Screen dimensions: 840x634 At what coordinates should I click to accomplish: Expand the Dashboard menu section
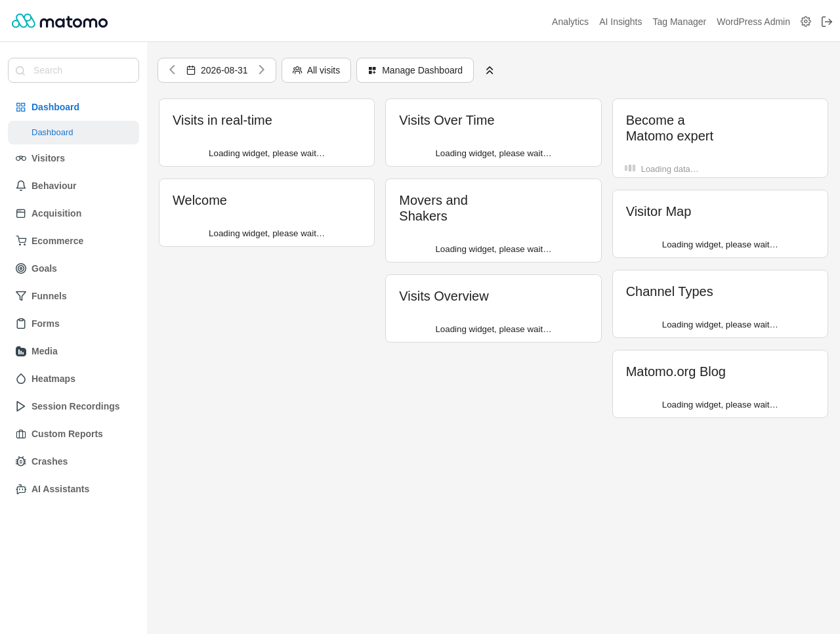pos(73,107)
